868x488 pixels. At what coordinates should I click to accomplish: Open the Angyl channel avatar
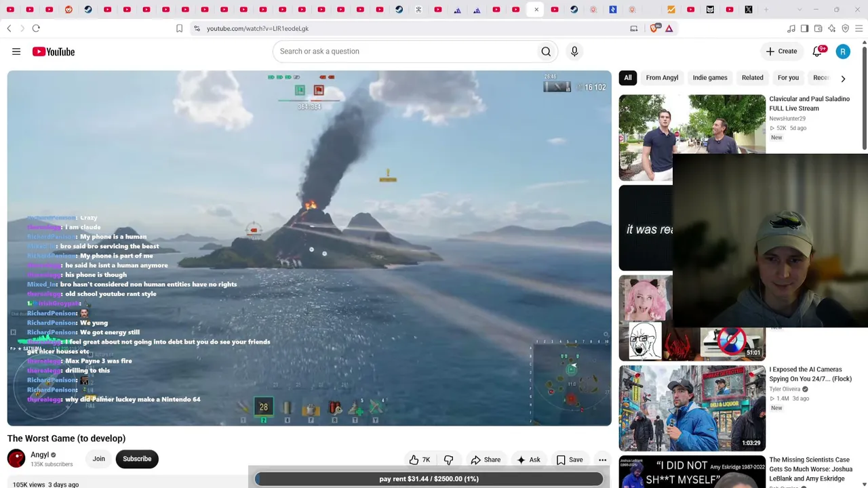coord(16,459)
